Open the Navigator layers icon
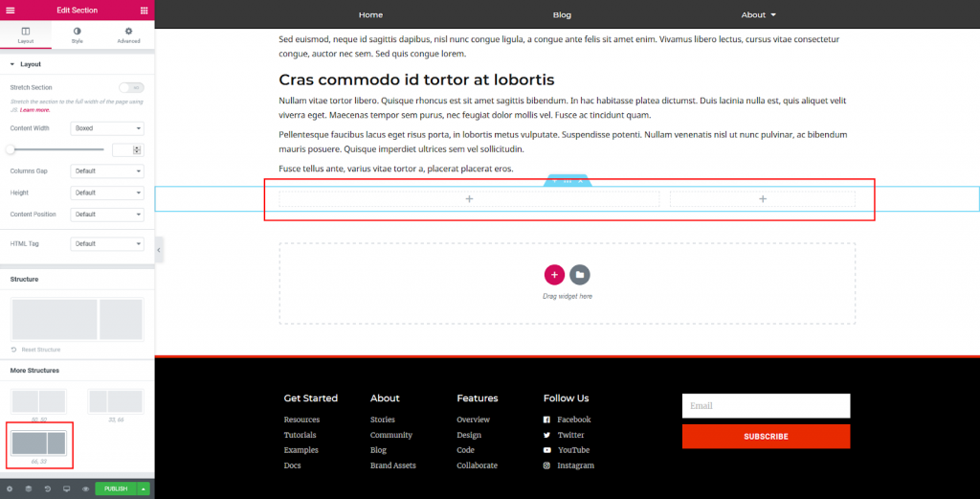Screen dimensions: 980x499 29,488
